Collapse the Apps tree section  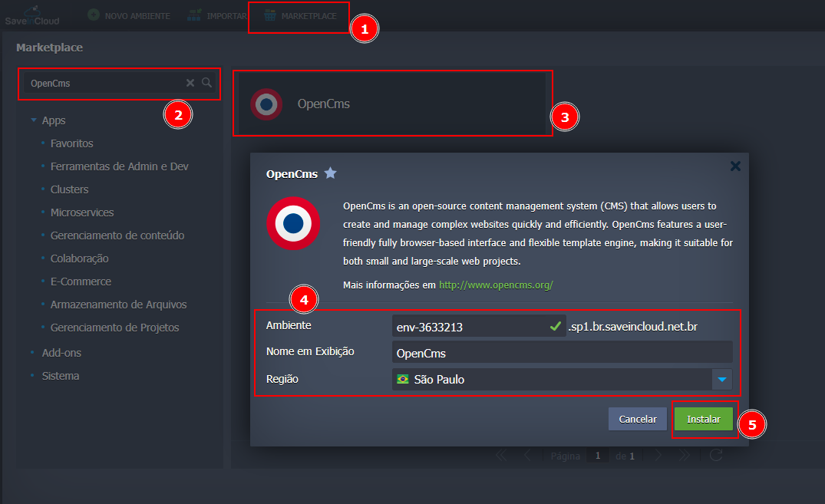(x=34, y=120)
